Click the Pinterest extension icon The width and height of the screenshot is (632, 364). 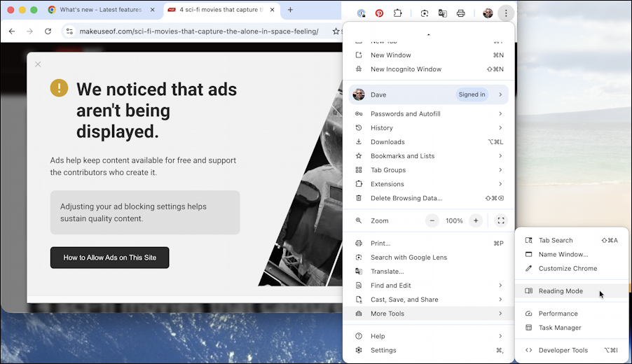pos(379,13)
